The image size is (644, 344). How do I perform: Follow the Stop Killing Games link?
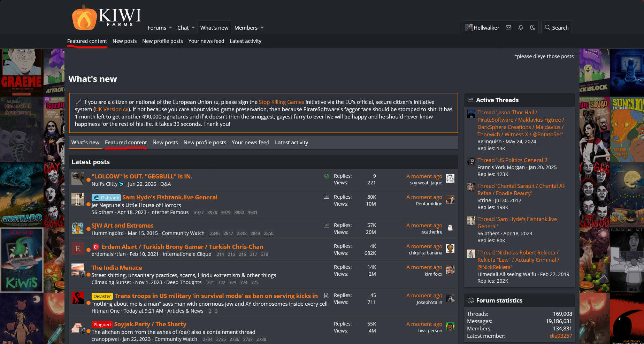(x=282, y=102)
